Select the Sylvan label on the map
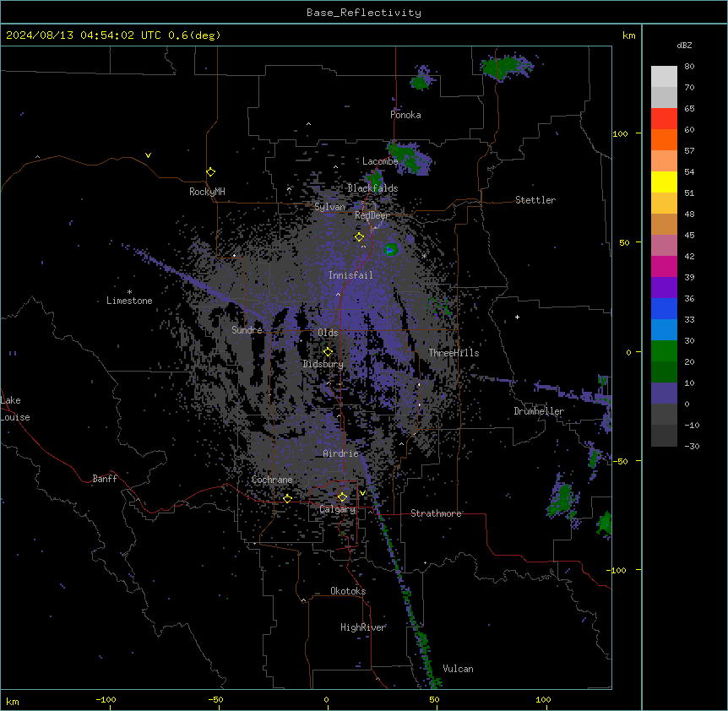 coord(329,207)
